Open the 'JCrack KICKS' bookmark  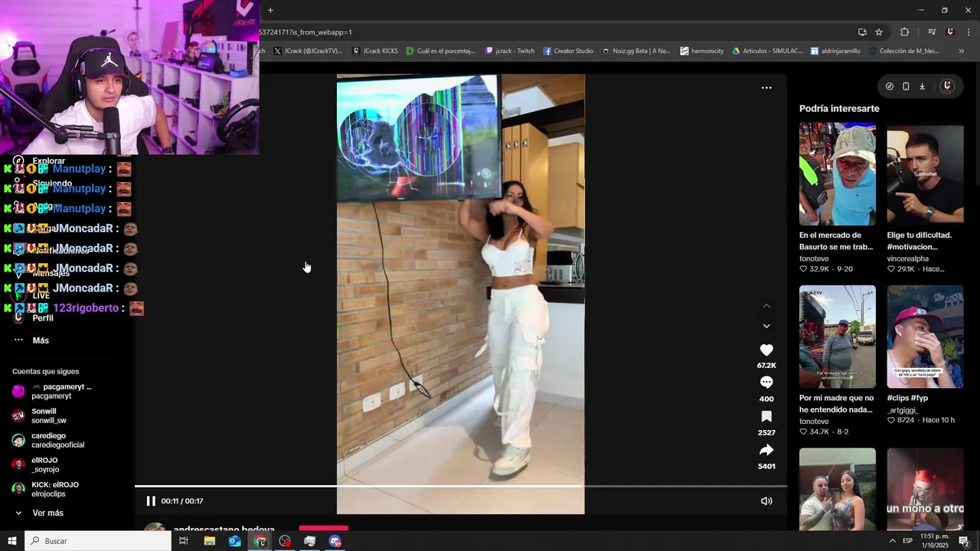point(375,51)
